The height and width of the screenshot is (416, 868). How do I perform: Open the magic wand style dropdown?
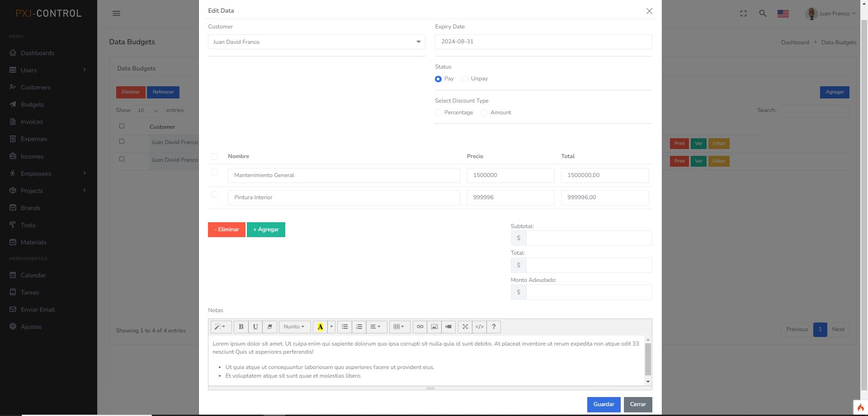coord(221,327)
